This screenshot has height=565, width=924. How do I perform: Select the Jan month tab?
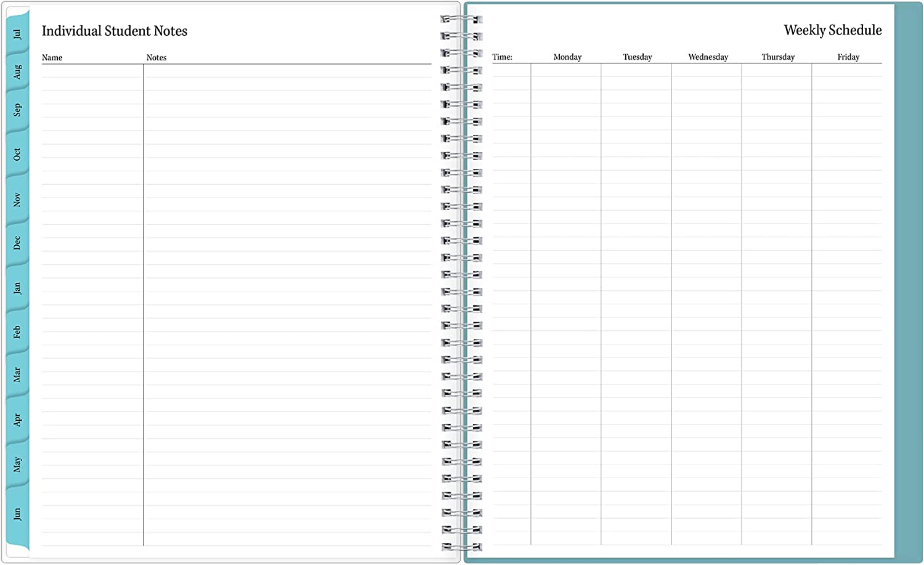click(x=17, y=288)
